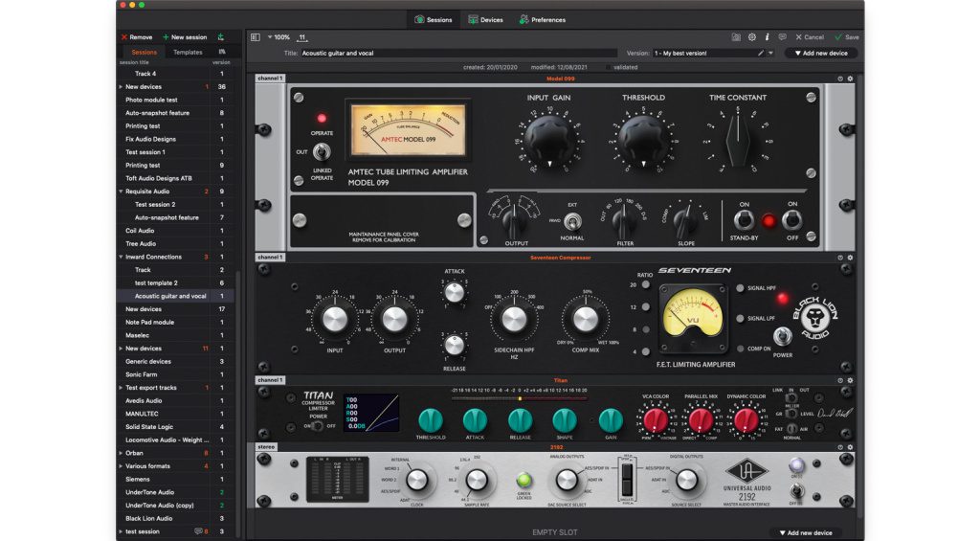980x541 pixels.
Task: Click the Model 099 TIME CONSTANT selector
Action: pos(738,140)
